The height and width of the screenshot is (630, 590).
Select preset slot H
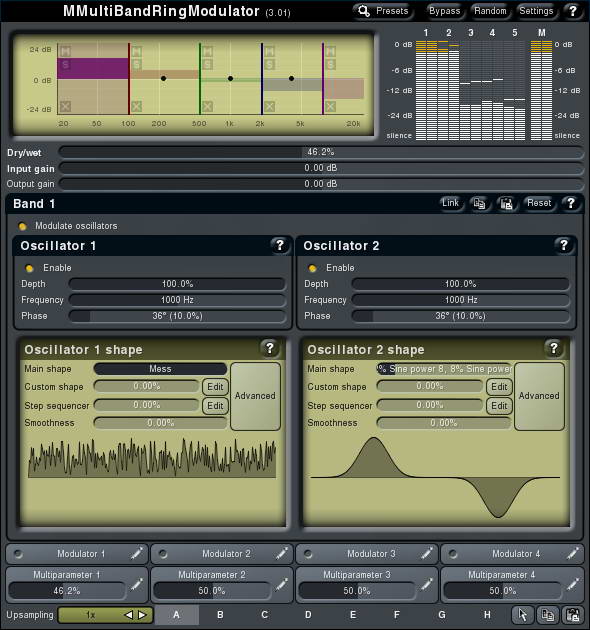coord(487,615)
